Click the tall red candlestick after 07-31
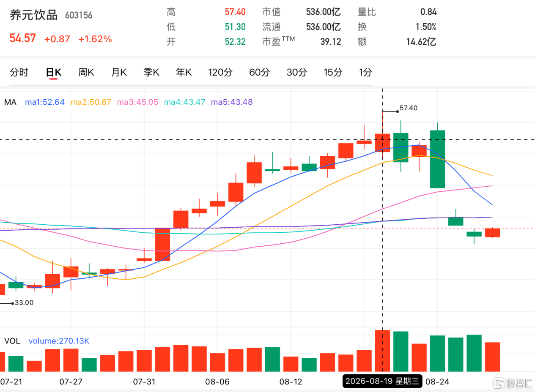The height and width of the screenshot is (392, 535). coord(162,244)
